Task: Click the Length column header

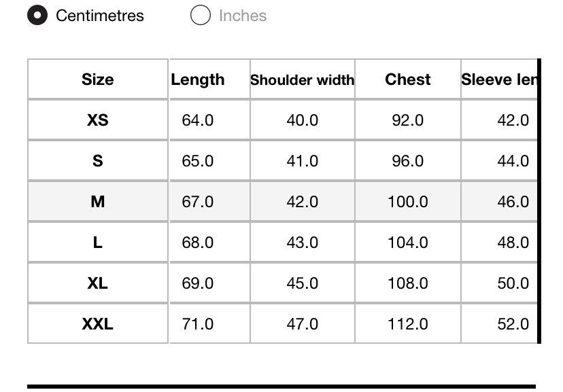Action: 198,79
